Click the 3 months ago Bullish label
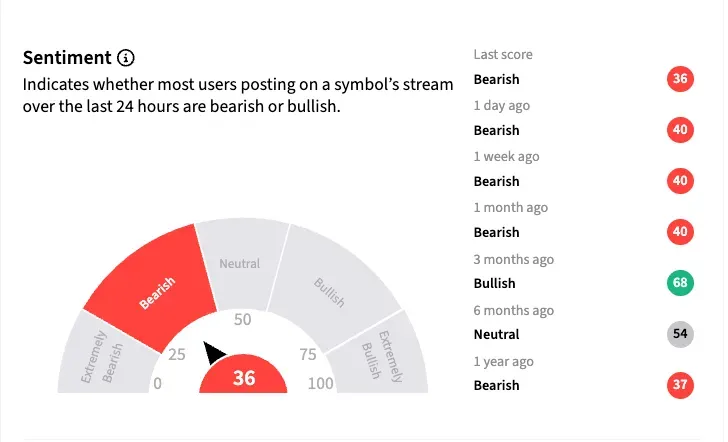The height and width of the screenshot is (442, 728). point(495,283)
